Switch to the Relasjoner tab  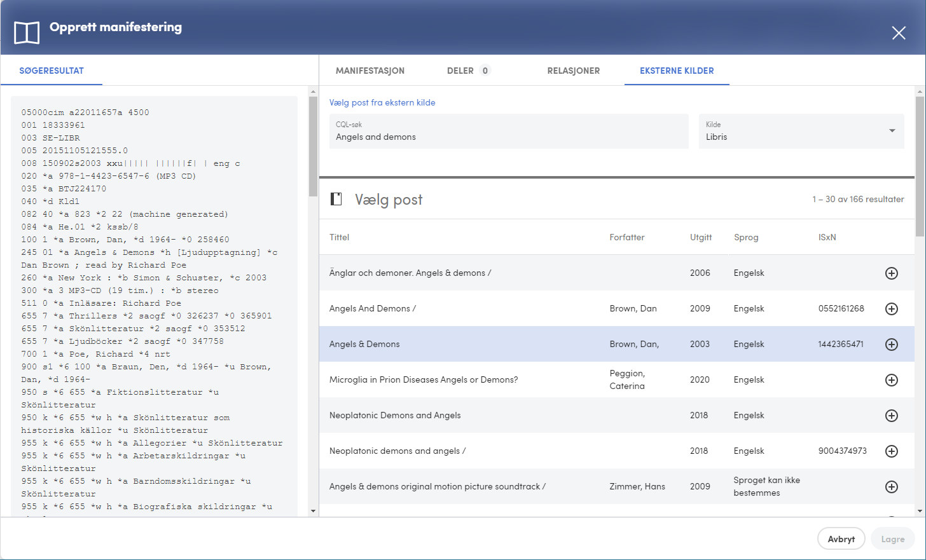(574, 71)
